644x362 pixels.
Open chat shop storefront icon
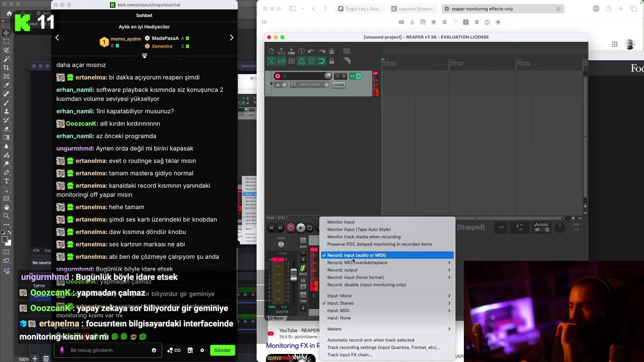click(190, 350)
